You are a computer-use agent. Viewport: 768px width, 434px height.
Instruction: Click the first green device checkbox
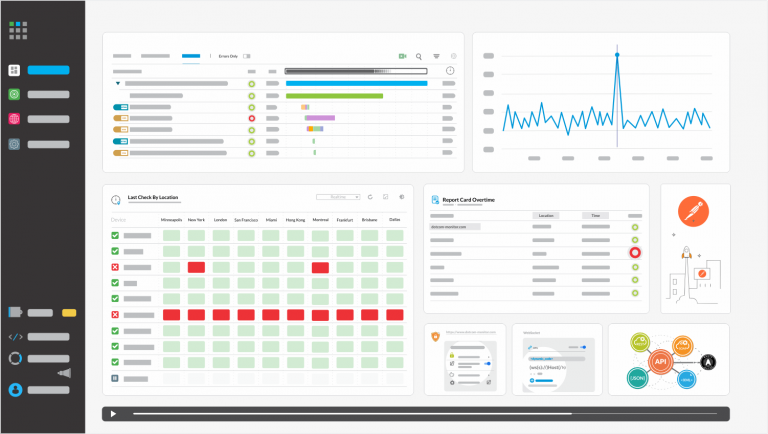(x=115, y=236)
